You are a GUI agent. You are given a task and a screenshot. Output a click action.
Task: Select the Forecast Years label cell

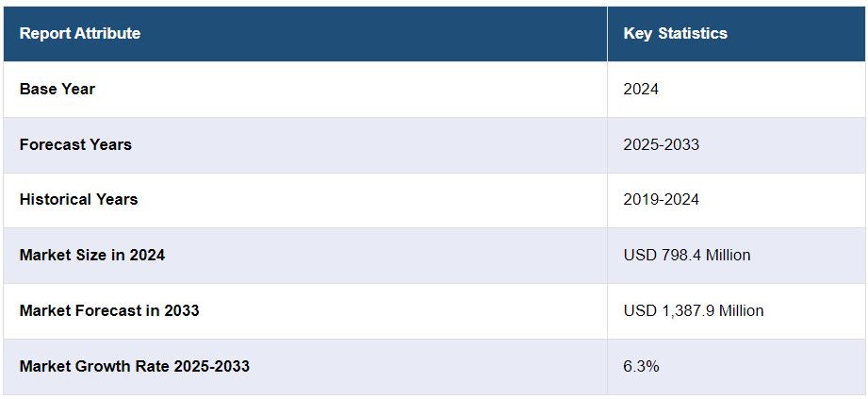pos(75,144)
